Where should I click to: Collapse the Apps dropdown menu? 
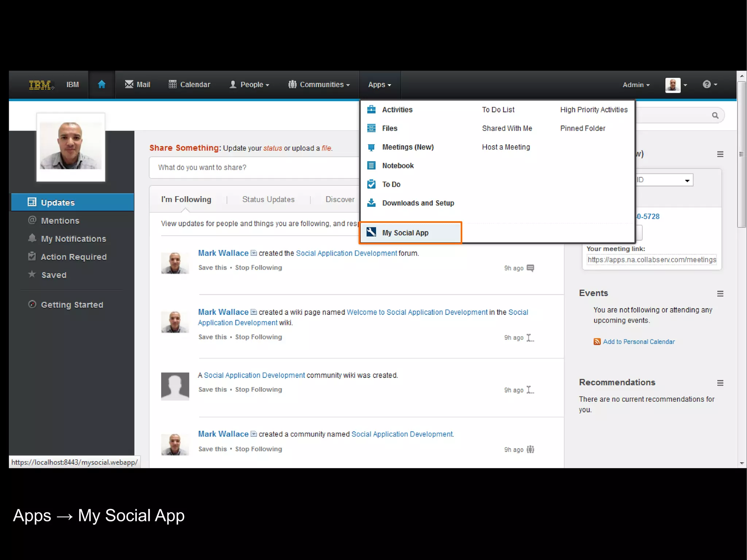(379, 84)
